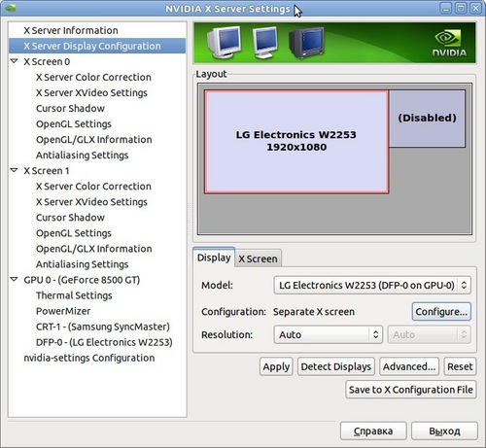Screen dimensions: 486x448
Task: Select LG Electronics W2253 display in layout
Action: [x=296, y=142]
